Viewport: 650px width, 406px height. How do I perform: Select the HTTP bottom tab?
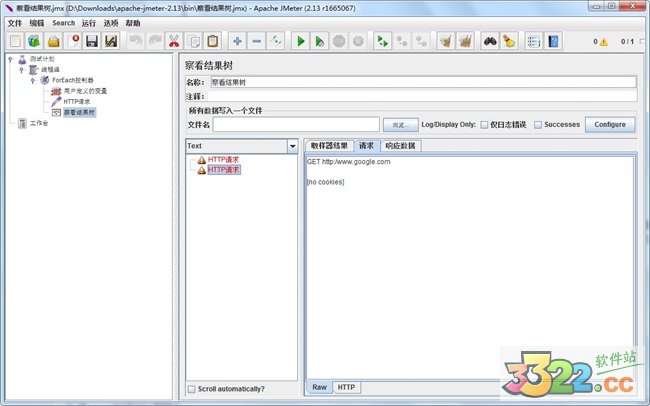point(346,387)
